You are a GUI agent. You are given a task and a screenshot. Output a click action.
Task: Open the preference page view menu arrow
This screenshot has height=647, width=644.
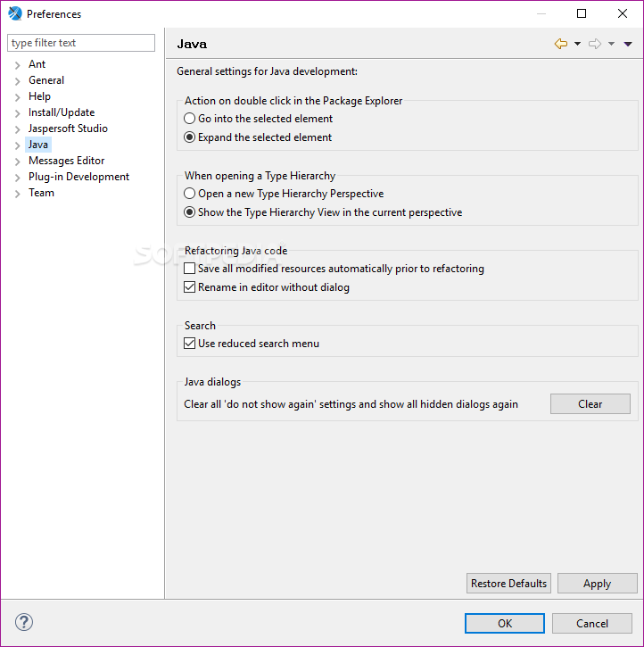628,44
